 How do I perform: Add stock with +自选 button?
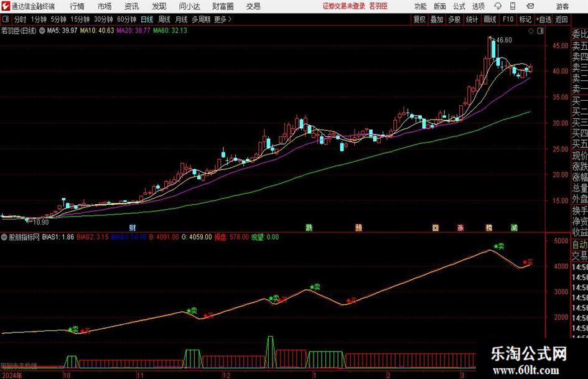[544, 19]
